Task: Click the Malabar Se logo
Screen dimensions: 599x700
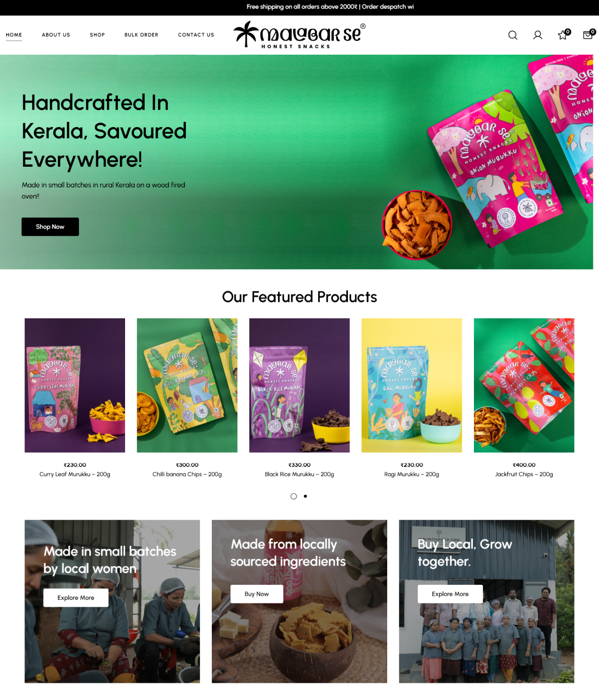Action: 299,35
